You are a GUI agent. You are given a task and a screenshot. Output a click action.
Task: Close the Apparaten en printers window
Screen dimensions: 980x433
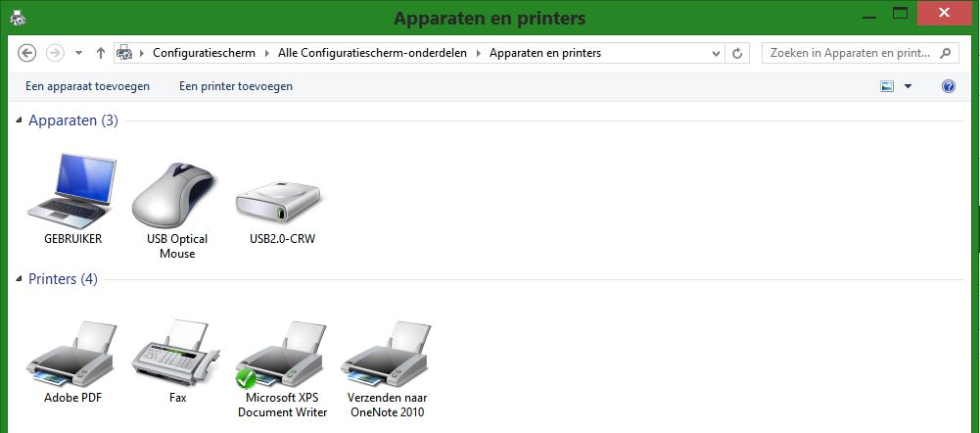pos(944,13)
